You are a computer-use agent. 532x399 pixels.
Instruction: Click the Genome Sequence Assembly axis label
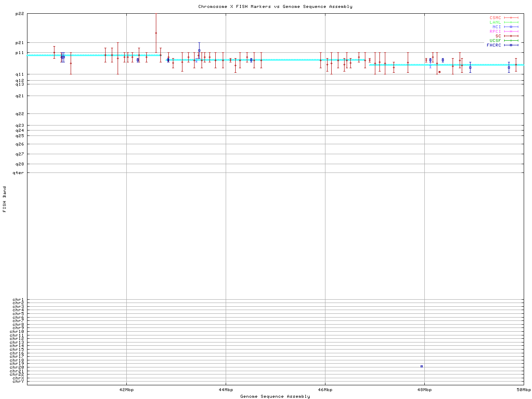(275, 397)
